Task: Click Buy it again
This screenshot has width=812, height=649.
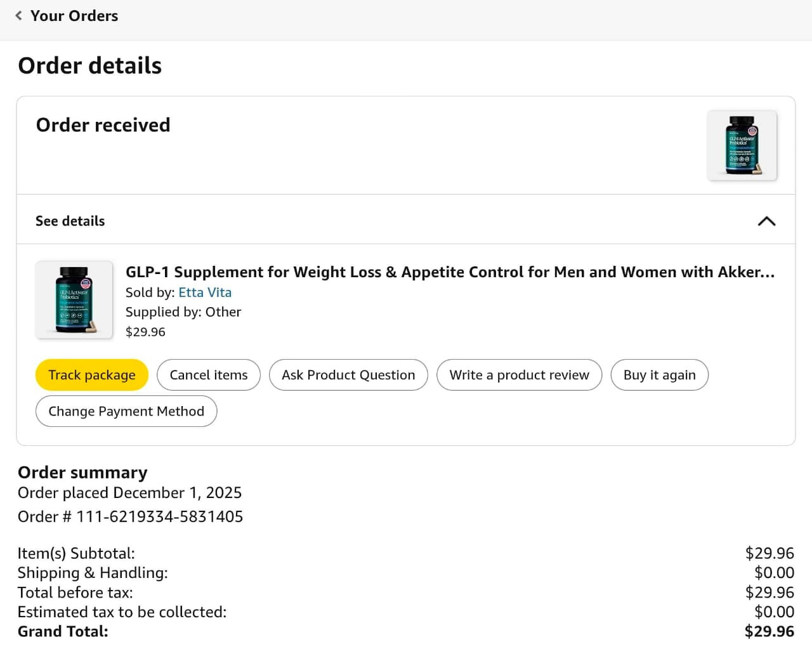Action: [x=660, y=375]
